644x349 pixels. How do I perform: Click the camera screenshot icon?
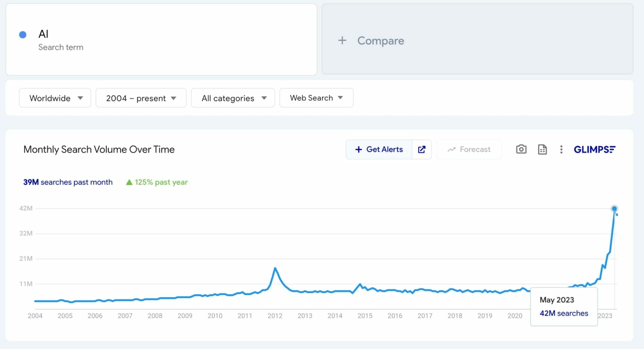(521, 149)
